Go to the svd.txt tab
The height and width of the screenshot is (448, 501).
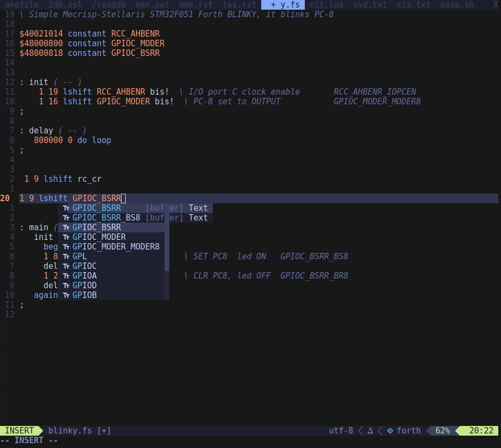pyautogui.click(x=370, y=5)
